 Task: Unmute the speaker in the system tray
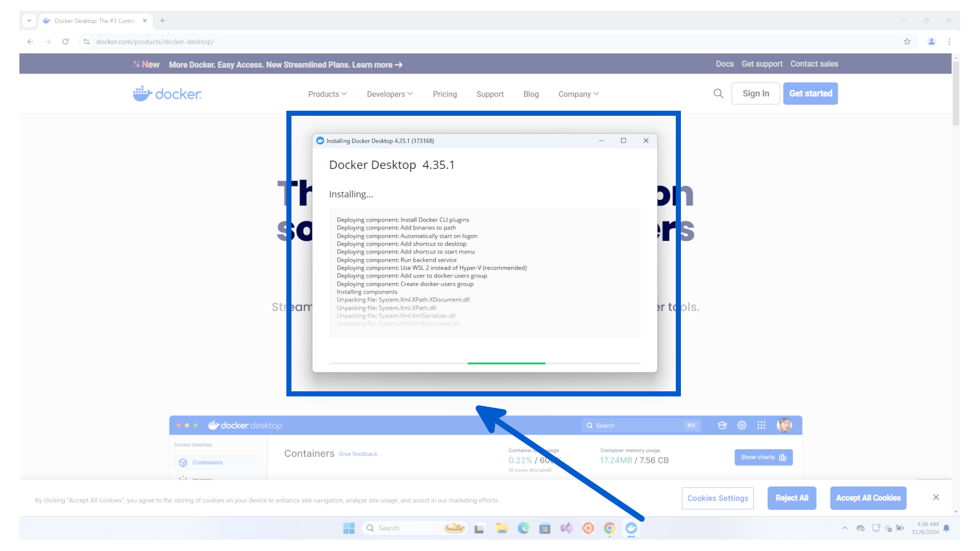(888, 528)
